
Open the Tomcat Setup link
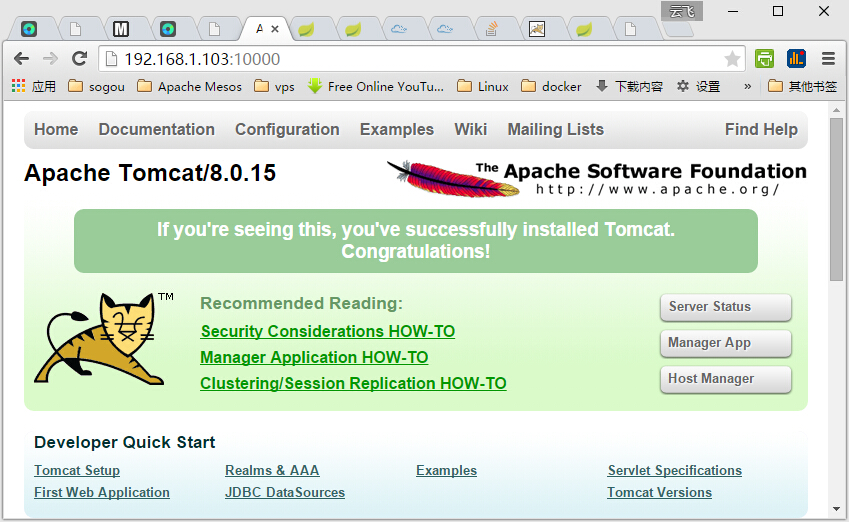[77, 471]
